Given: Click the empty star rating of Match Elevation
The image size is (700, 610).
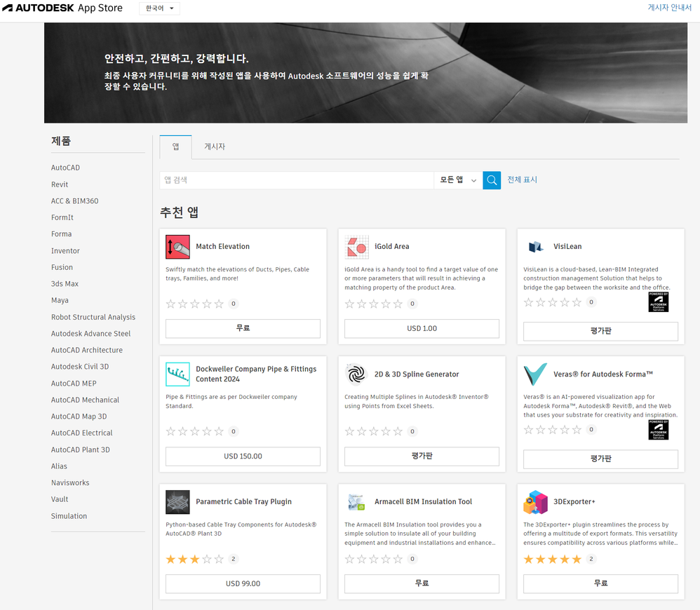Looking at the screenshot, I should point(195,304).
